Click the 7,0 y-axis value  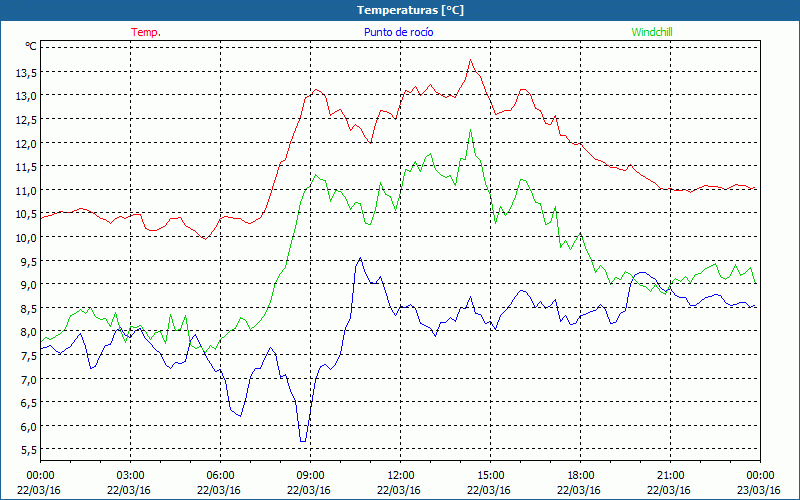point(29,380)
